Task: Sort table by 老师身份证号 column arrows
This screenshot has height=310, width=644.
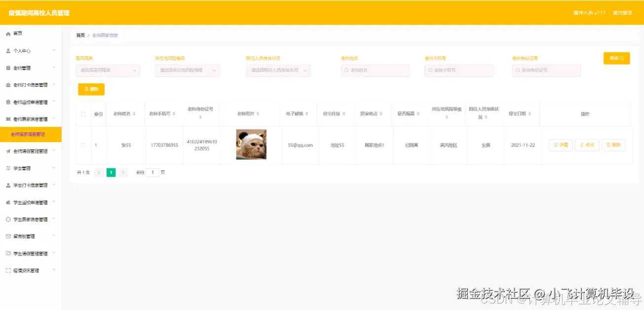Action: 200,117
